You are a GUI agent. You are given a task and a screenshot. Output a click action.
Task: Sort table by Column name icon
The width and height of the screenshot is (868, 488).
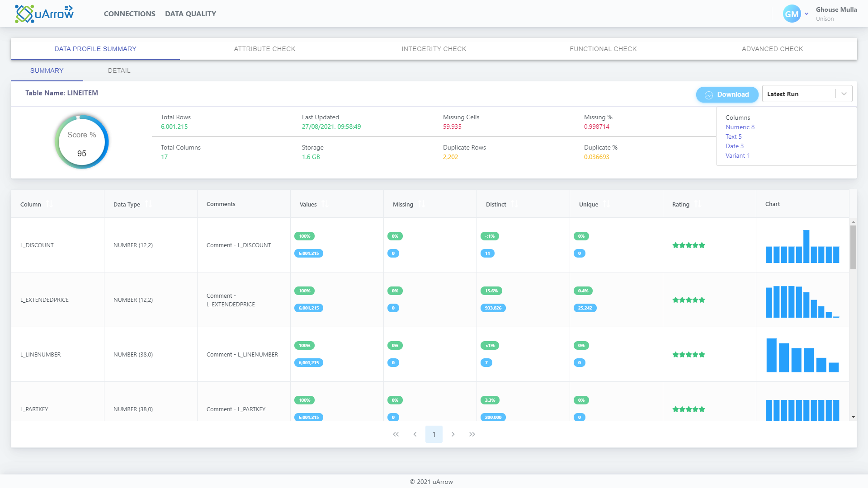(49, 204)
